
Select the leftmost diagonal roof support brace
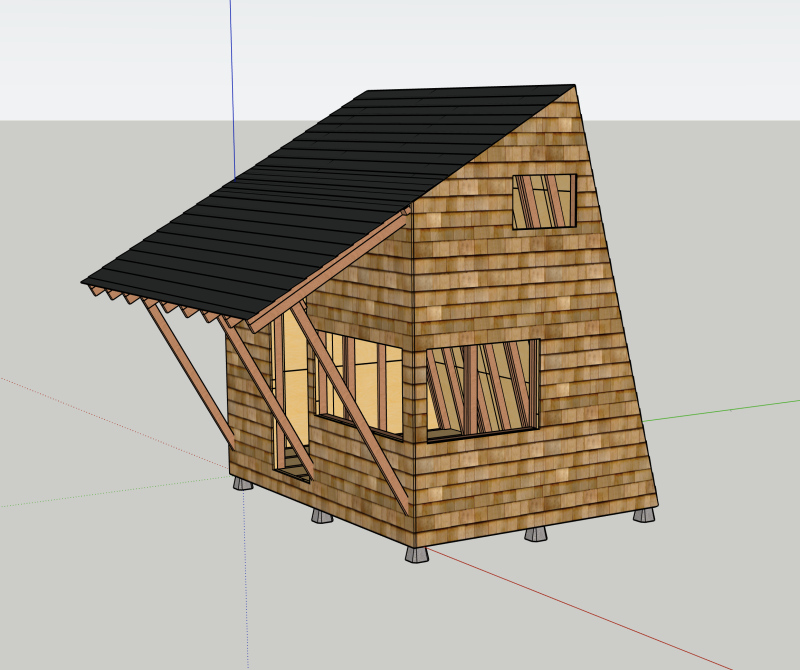coord(190,375)
